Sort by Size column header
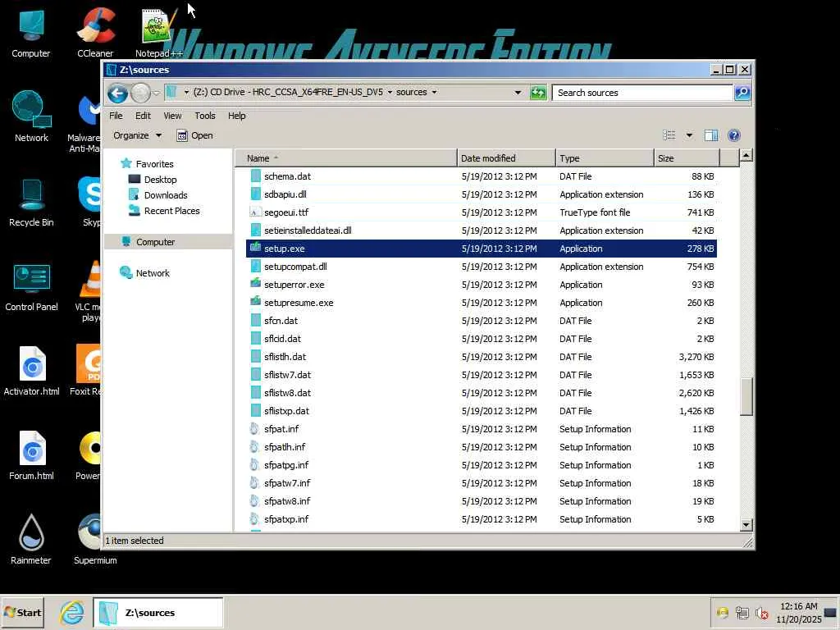The width and height of the screenshot is (840, 630). pyautogui.click(x=687, y=158)
